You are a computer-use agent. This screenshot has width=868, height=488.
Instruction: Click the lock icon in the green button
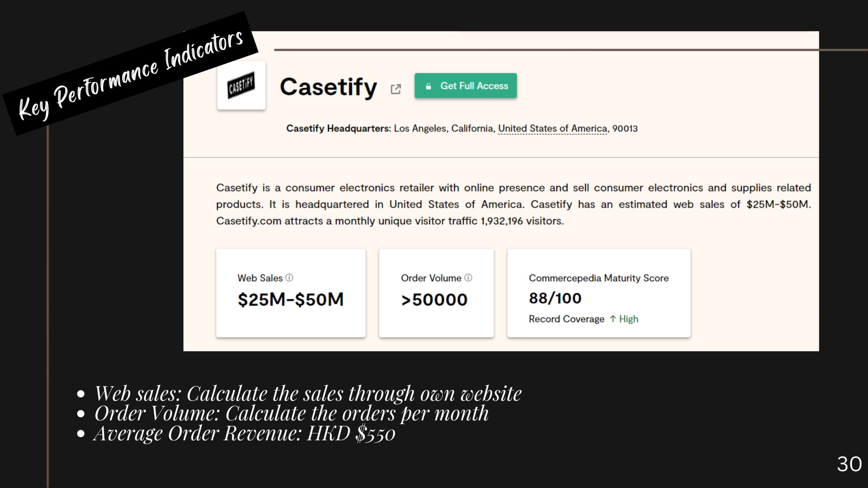click(x=429, y=86)
